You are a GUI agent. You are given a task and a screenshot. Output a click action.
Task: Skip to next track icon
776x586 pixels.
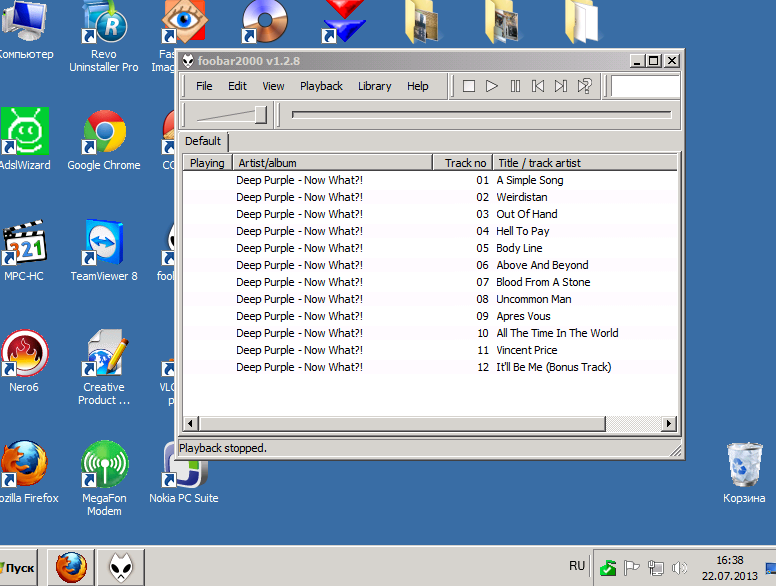tap(561, 86)
